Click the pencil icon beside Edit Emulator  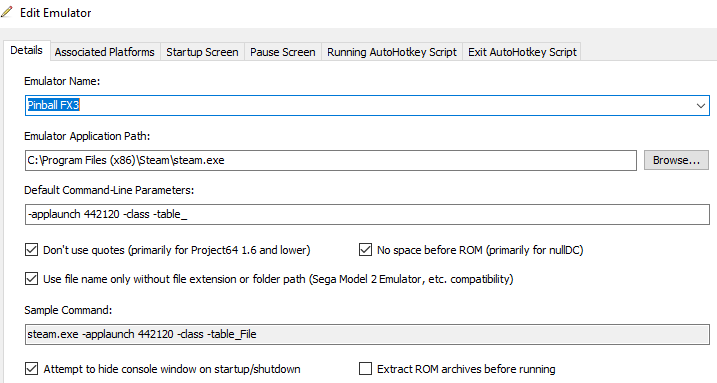(x=6, y=12)
